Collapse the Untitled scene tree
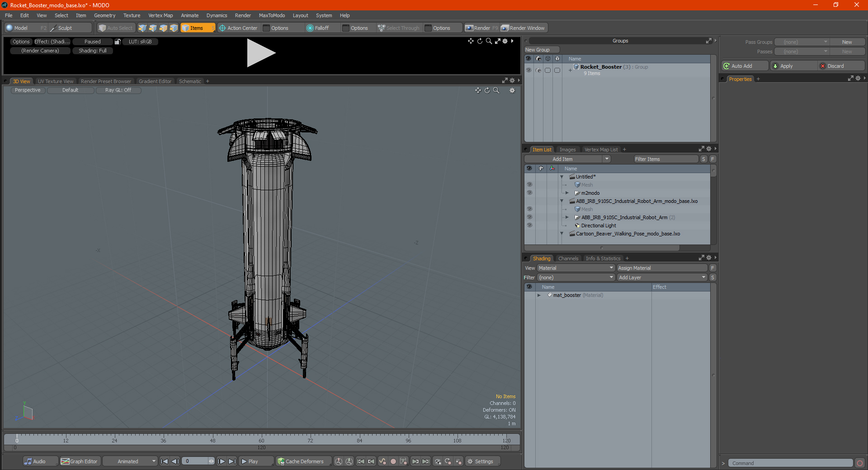The height and width of the screenshot is (470, 868). (562, 177)
